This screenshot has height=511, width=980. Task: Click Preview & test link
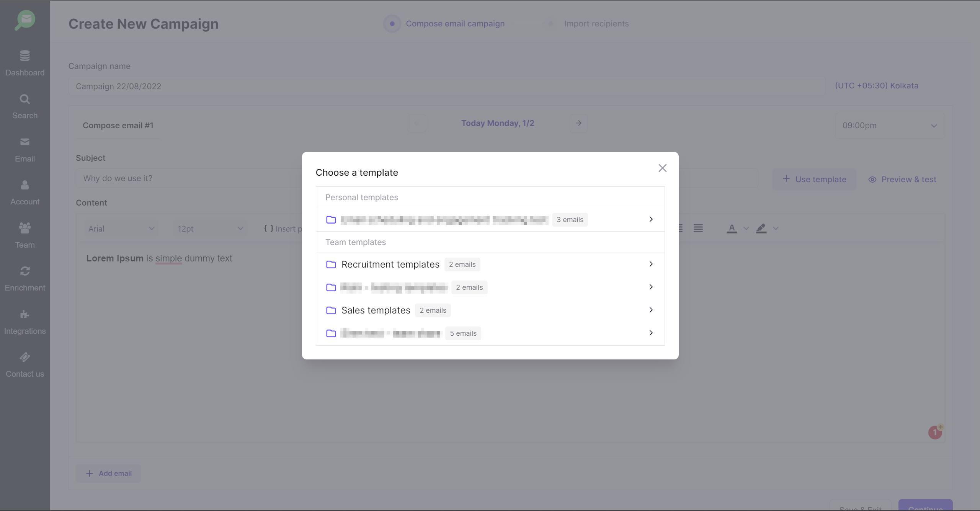902,180
